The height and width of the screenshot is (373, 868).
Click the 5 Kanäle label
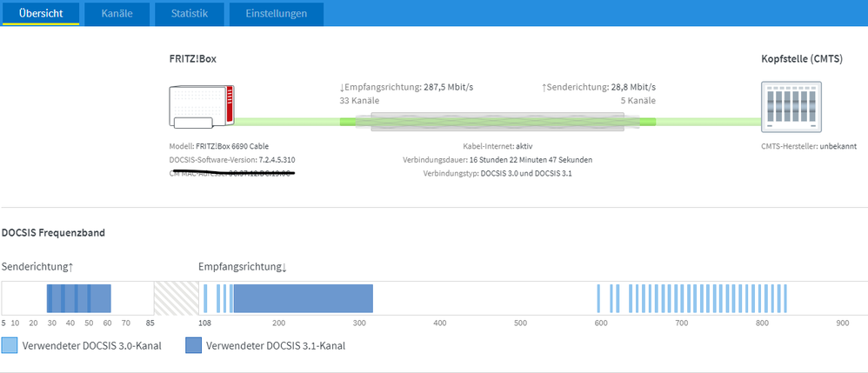click(638, 101)
